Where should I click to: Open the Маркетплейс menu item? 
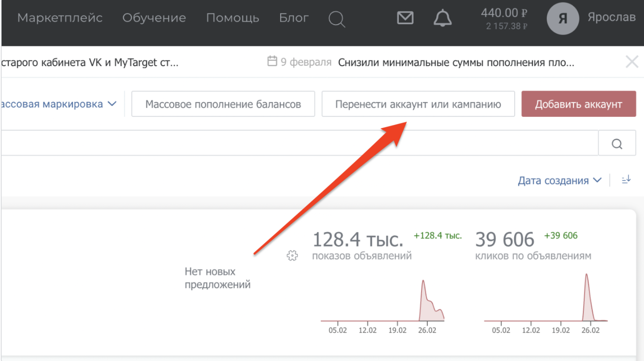point(60,17)
